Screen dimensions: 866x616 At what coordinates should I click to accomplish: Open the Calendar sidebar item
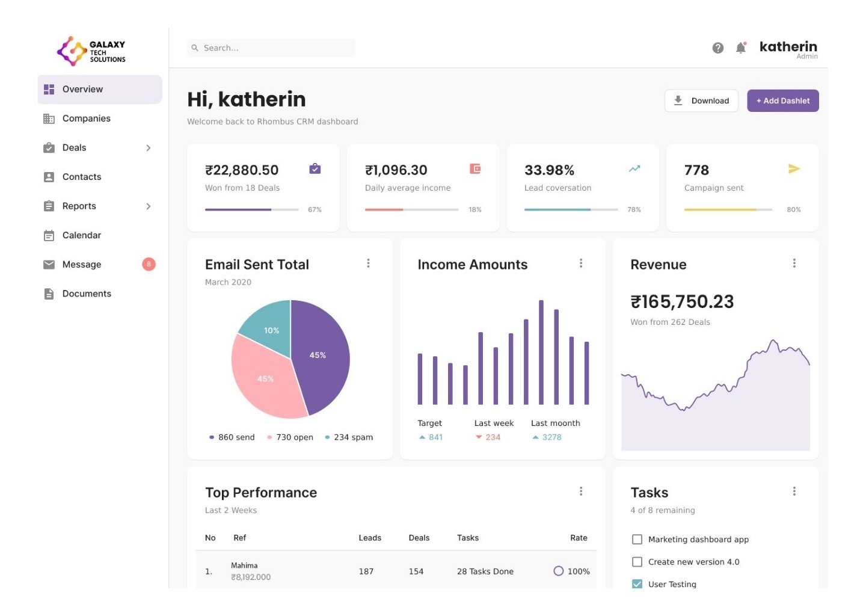[x=81, y=235]
